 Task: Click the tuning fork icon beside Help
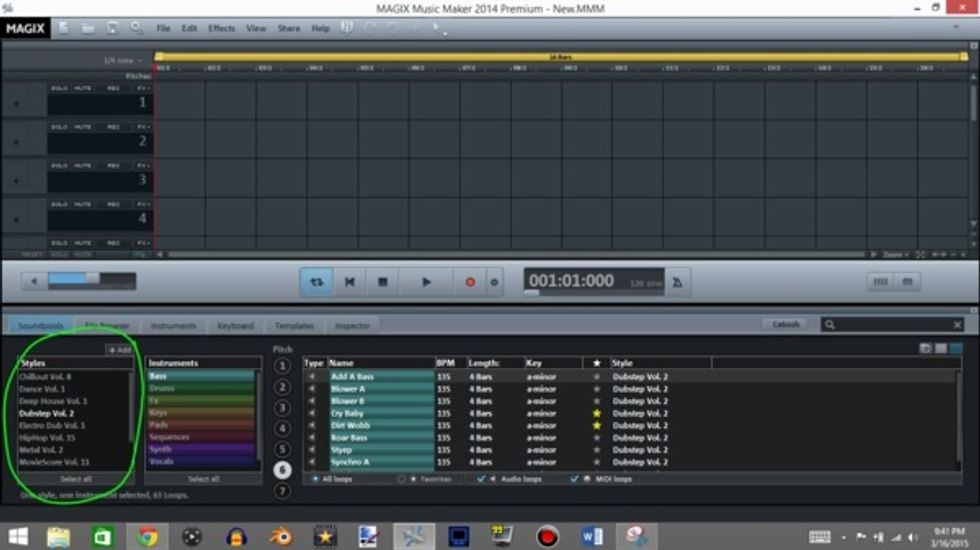tap(347, 28)
